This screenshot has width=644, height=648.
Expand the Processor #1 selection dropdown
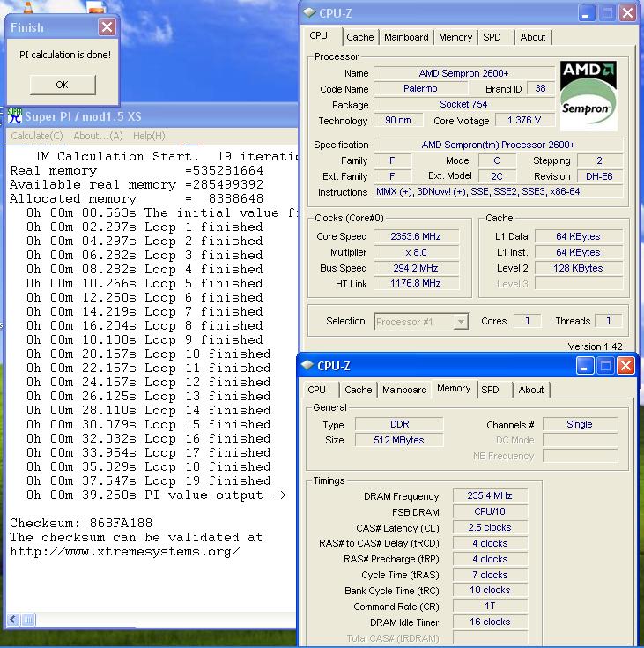461,321
